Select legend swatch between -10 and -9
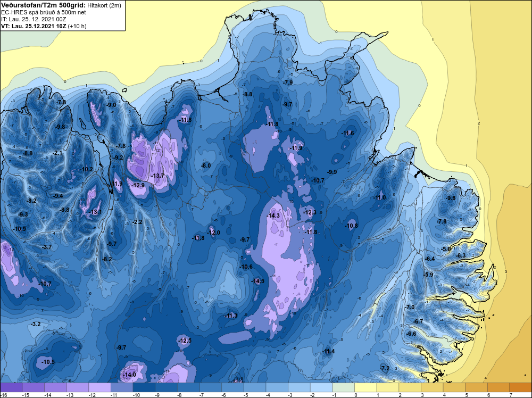The height and width of the screenshot is (398, 532). pos(144,387)
